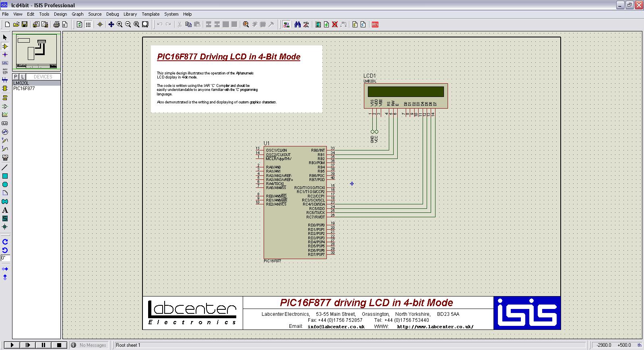Select the Wire Label (LBL) tool
This screenshot has height=350, width=644.
coord(5,63)
